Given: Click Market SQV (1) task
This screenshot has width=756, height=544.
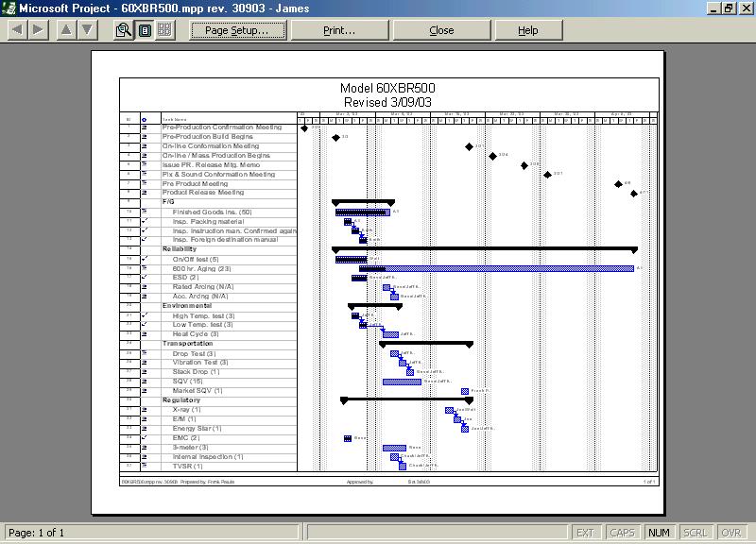Looking at the screenshot, I should coord(198,391).
